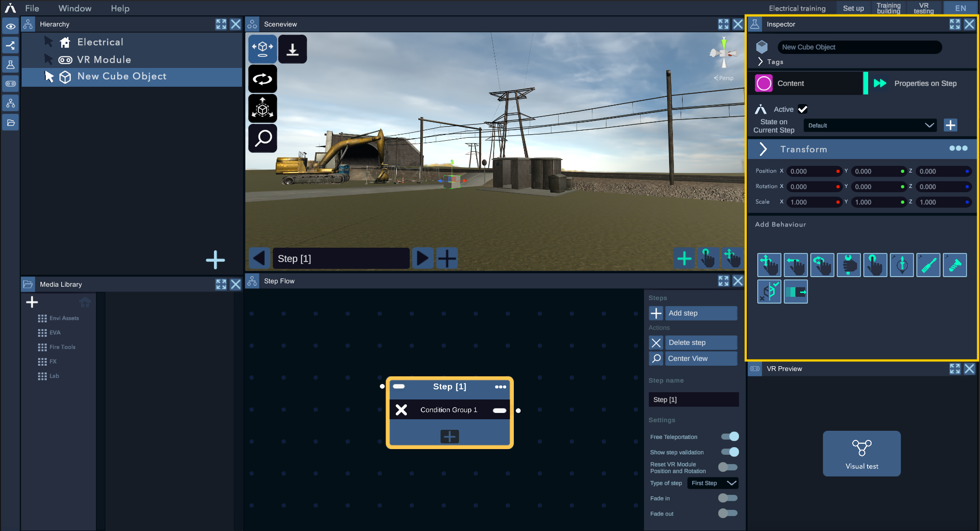Select the move object behaviour icon
Image resolution: width=980 pixels, height=531 pixels.
click(x=769, y=265)
